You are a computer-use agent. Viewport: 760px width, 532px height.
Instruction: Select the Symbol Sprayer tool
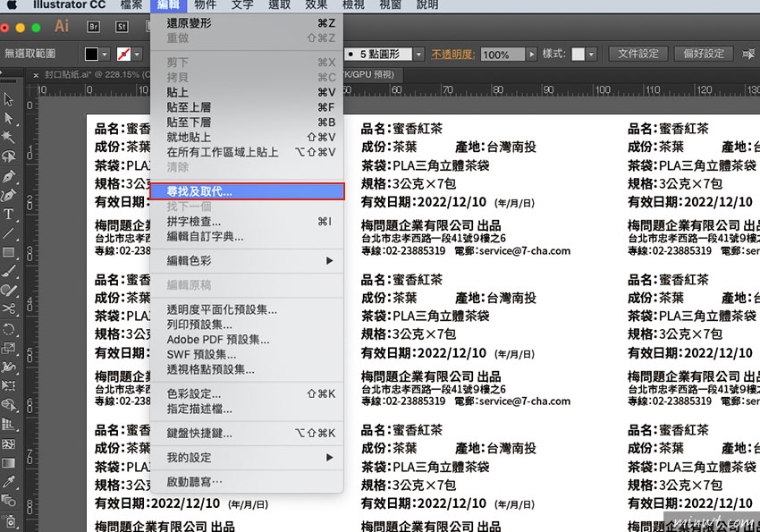click(x=8, y=521)
